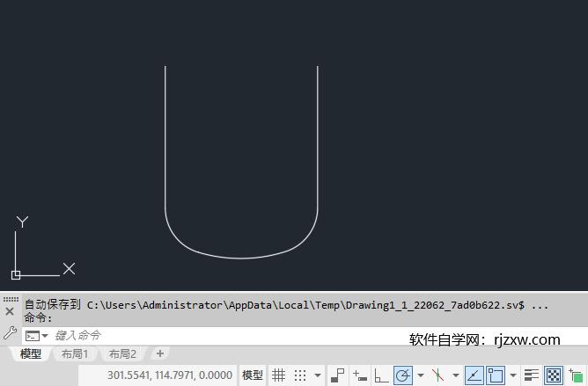This screenshot has height=386, width=588.
Task: Open object snap options dropdown arrow
Action: [x=513, y=375]
